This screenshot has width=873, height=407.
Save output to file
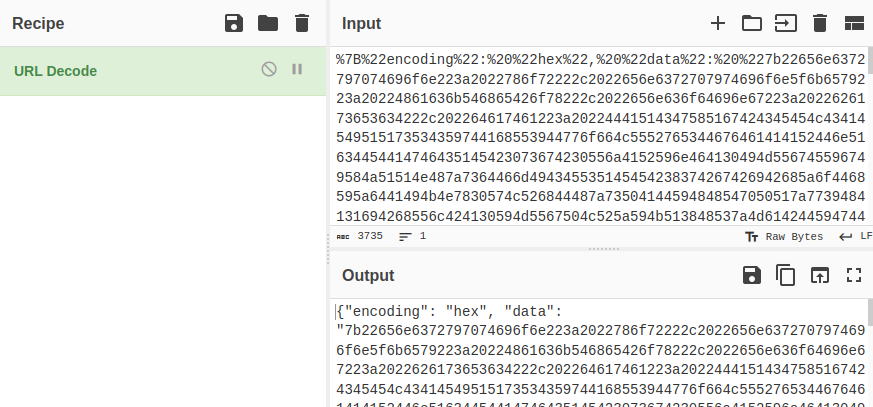pos(751,275)
